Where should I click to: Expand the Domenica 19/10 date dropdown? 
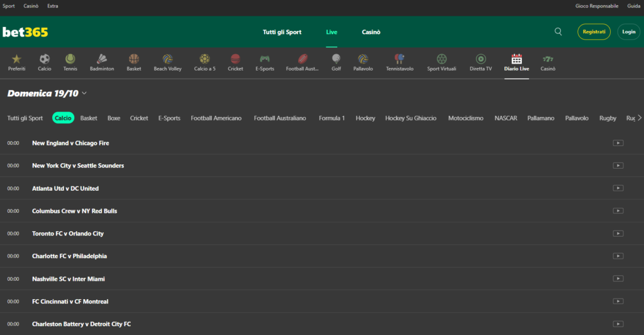[84, 93]
